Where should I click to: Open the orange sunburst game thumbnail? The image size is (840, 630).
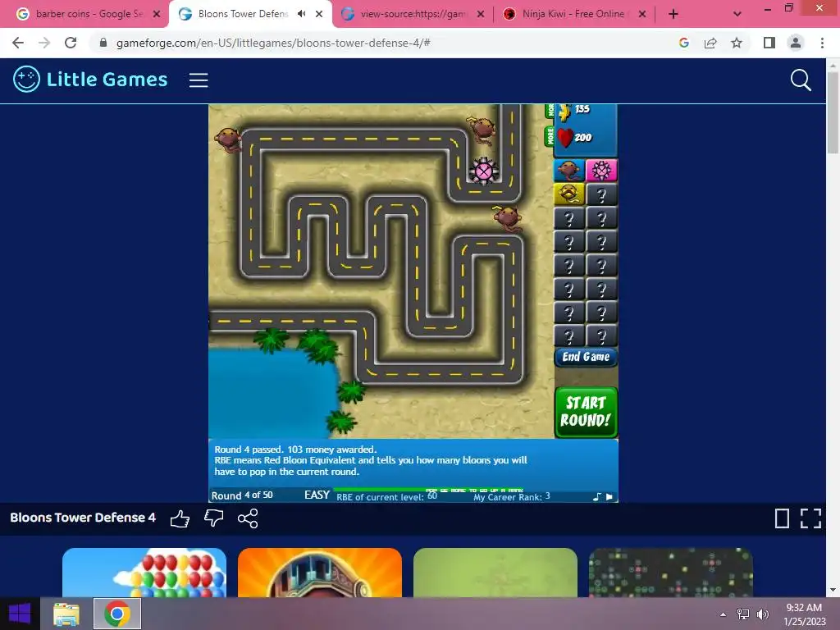coord(320,572)
